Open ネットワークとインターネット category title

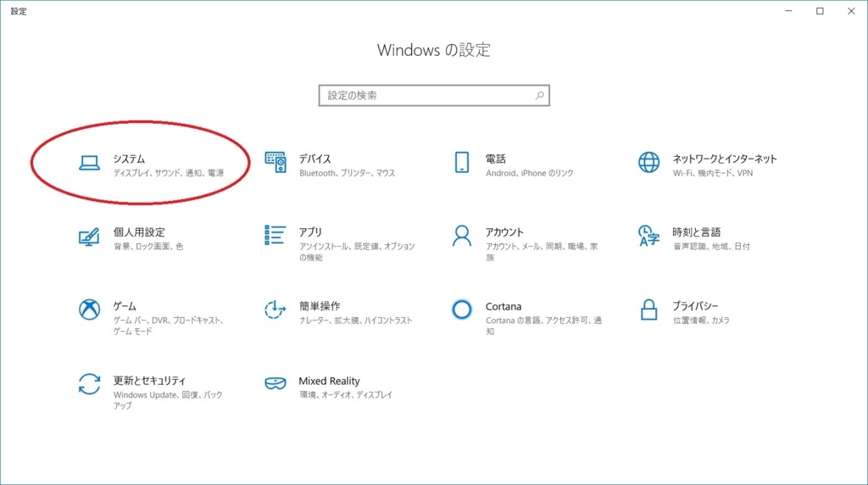(725, 159)
